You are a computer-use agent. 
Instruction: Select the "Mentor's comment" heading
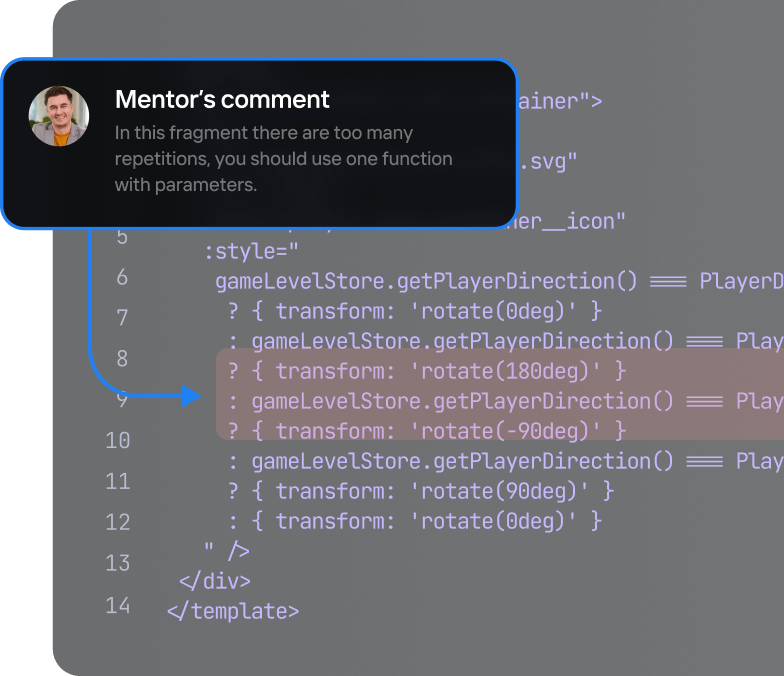pos(222,100)
